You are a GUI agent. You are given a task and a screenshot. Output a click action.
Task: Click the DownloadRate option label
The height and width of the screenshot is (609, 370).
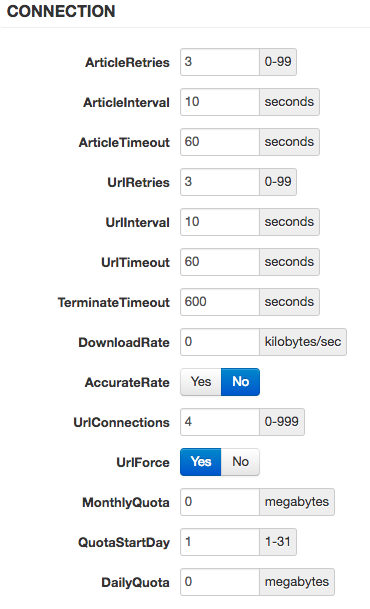pyautogui.click(x=124, y=343)
